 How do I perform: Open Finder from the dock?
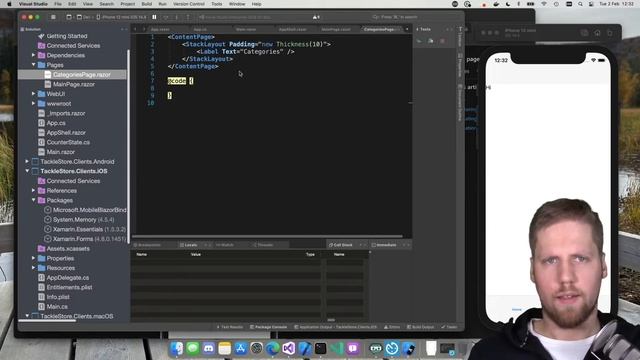(x=177, y=349)
